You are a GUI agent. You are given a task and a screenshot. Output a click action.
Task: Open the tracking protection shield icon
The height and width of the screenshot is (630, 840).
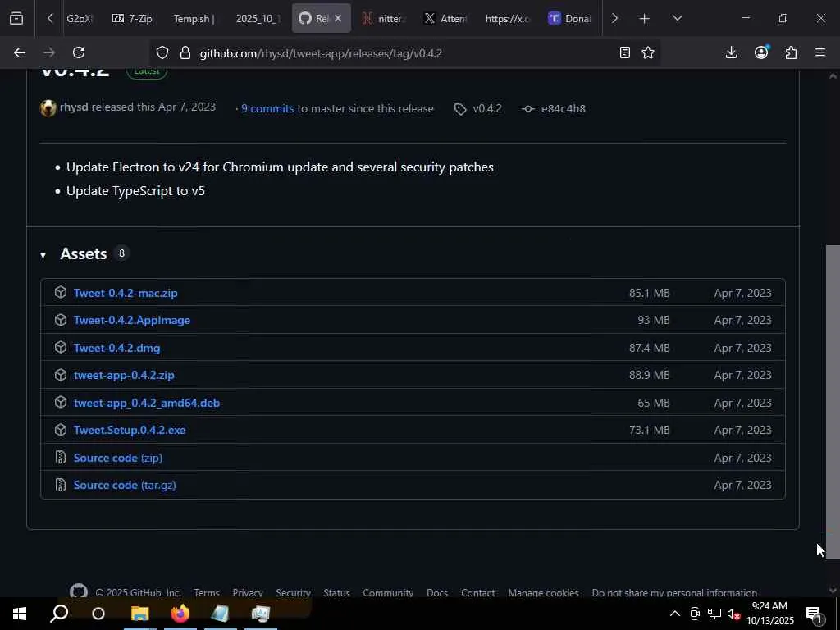tap(162, 52)
